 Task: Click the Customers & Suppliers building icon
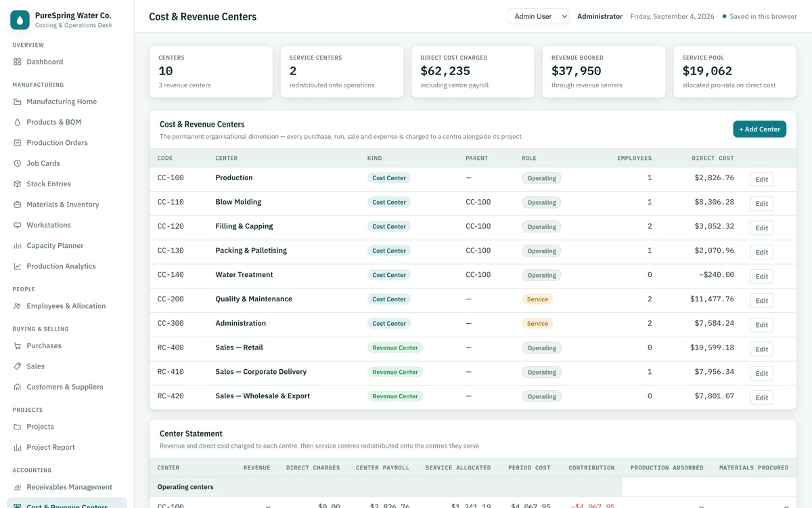point(18,387)
